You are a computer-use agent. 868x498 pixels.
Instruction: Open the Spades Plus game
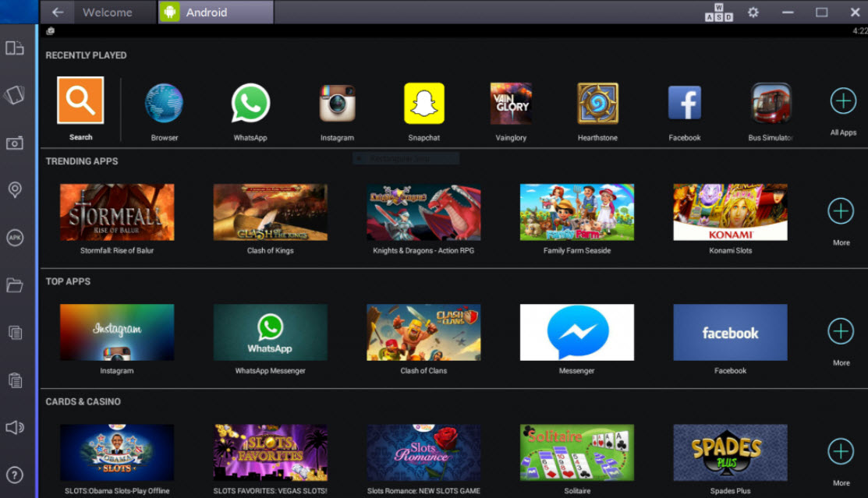pyautogui.click(x=730, y=453)
